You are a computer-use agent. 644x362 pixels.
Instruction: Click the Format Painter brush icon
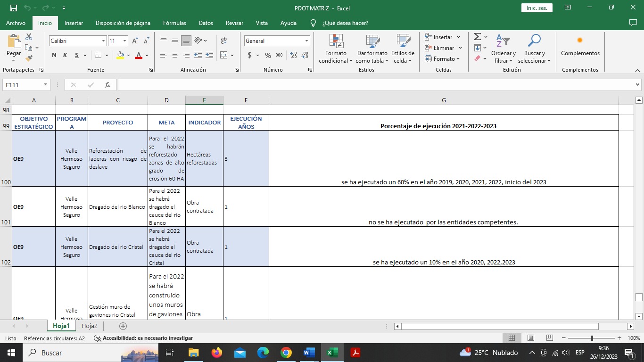coord(29,58)
